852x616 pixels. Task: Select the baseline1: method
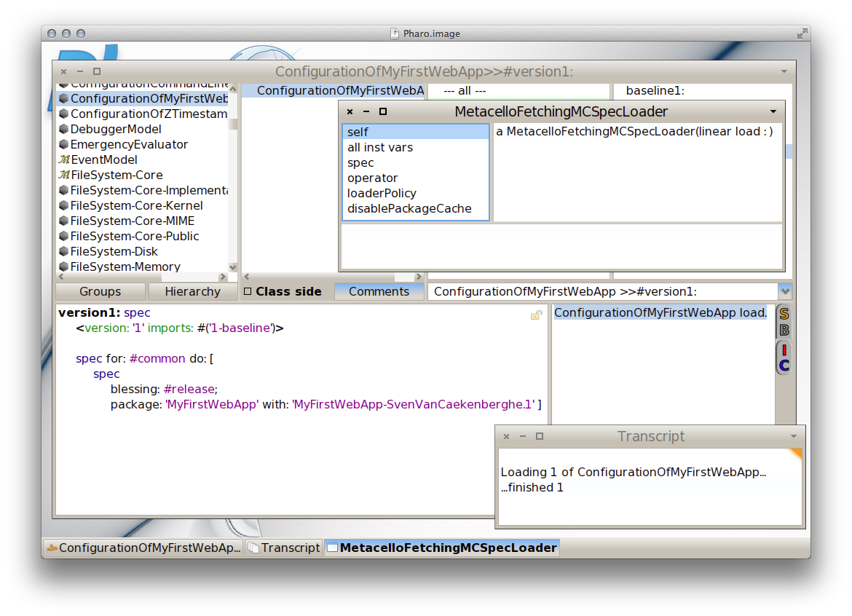tap(701, 91)
